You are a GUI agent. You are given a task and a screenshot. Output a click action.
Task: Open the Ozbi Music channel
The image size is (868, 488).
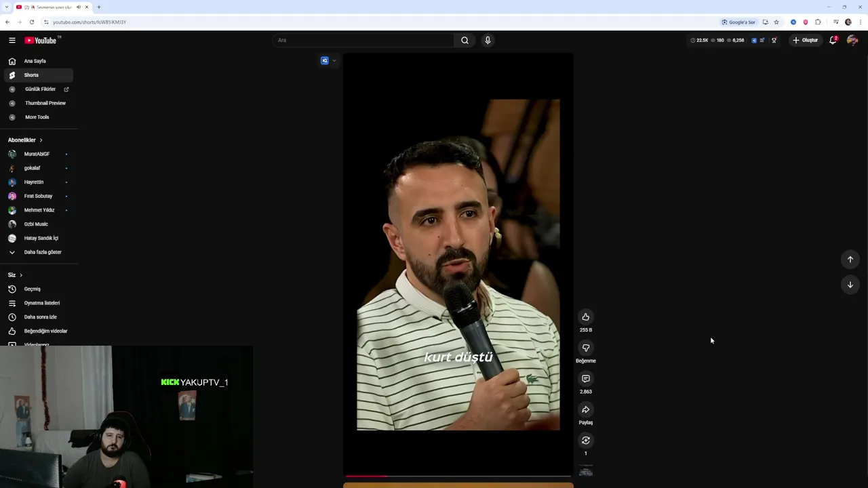point(39,224)
